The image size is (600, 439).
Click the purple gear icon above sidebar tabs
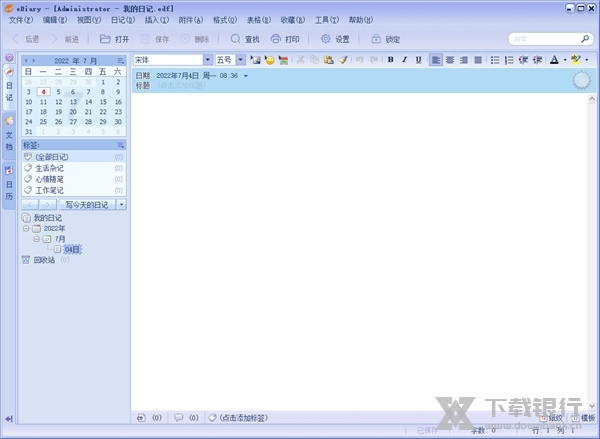9,57
